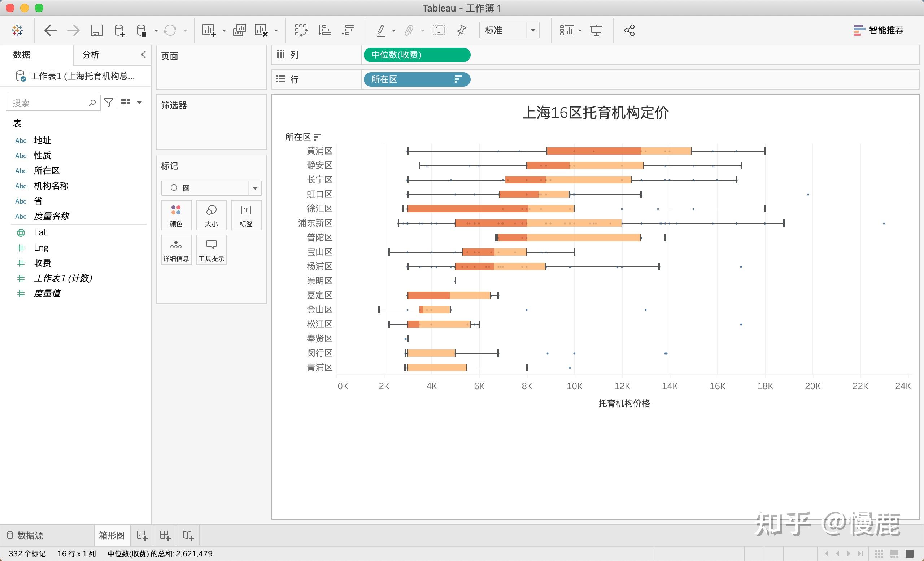This screenshot has height=561, width=924.
Task: Pause auto updates on the data source icon
Action: click(141, 30)
